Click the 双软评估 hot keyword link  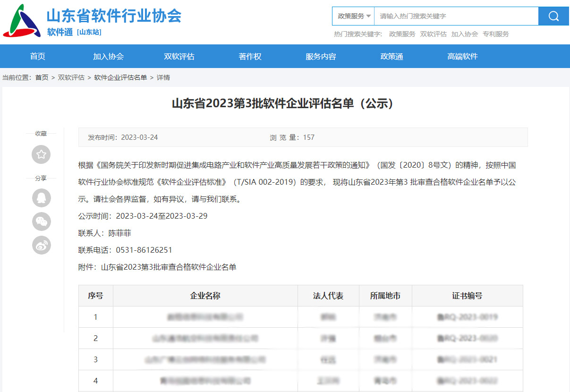tap(433, 34)
